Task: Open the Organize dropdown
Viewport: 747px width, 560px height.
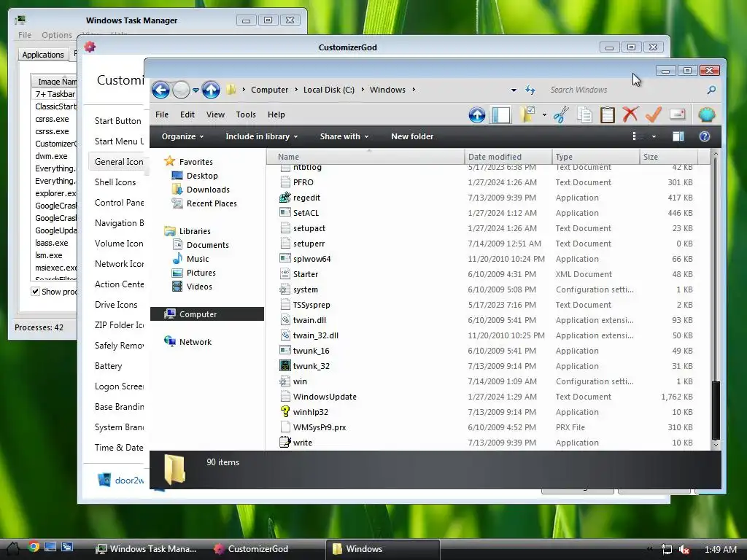Action: pos(182,136)
